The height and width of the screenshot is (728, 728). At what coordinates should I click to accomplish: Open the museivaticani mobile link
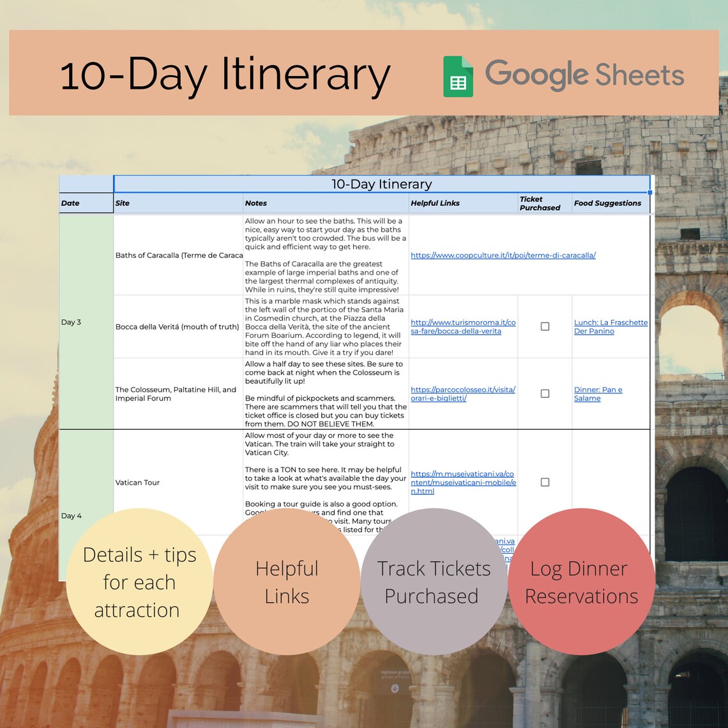point(464,482)
